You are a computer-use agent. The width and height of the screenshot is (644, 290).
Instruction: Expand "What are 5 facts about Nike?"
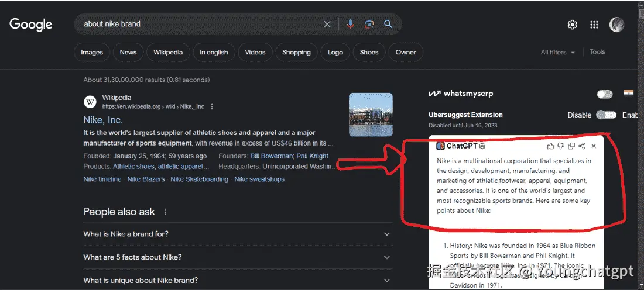(238, 257)
